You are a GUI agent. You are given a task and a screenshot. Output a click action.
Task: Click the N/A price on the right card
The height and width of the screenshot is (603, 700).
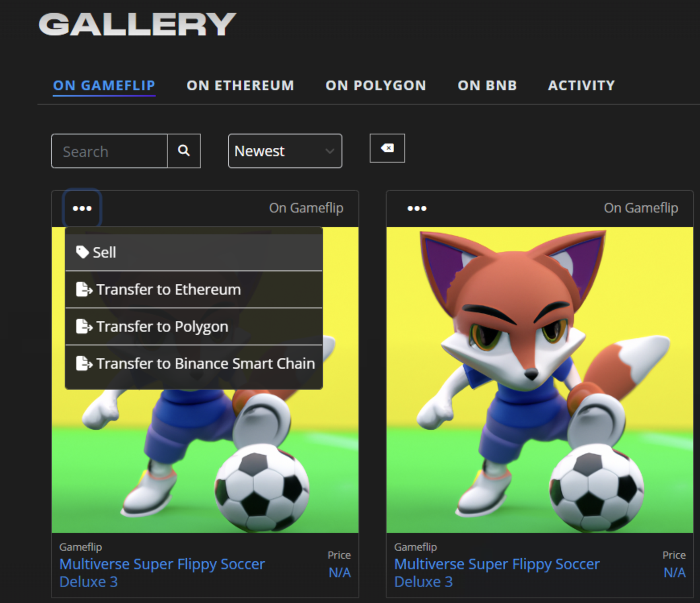[x=674, y=572]
